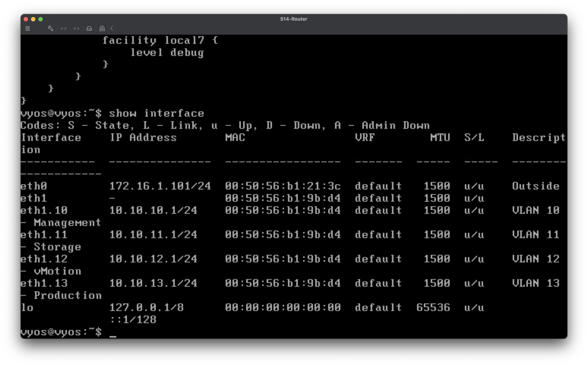588x366 pixels.
Task: Click the eth1.10 interface name
Action: [x=44, y=210]
